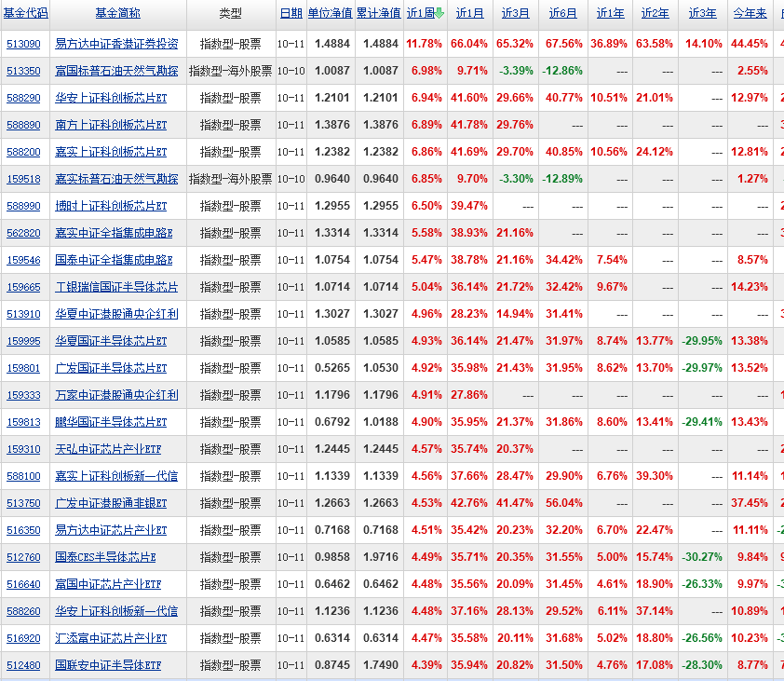Screen dimensions: 784x681
Task: Sort funds by 基金简称 column header
Action: 118,13
